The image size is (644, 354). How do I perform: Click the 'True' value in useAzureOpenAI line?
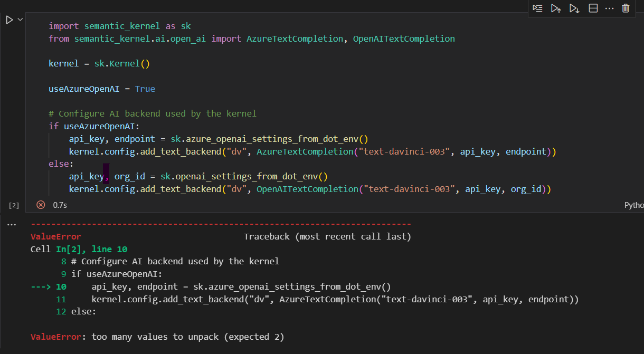145,89
